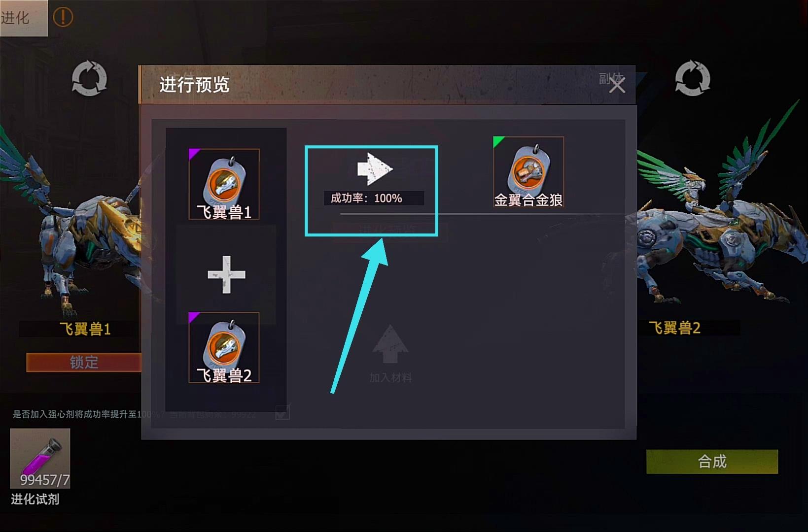The height and width of the screenshot is (532, 808).
Task: Select the 飞翼兽1 dog tag icon
Action: point(224,184)
